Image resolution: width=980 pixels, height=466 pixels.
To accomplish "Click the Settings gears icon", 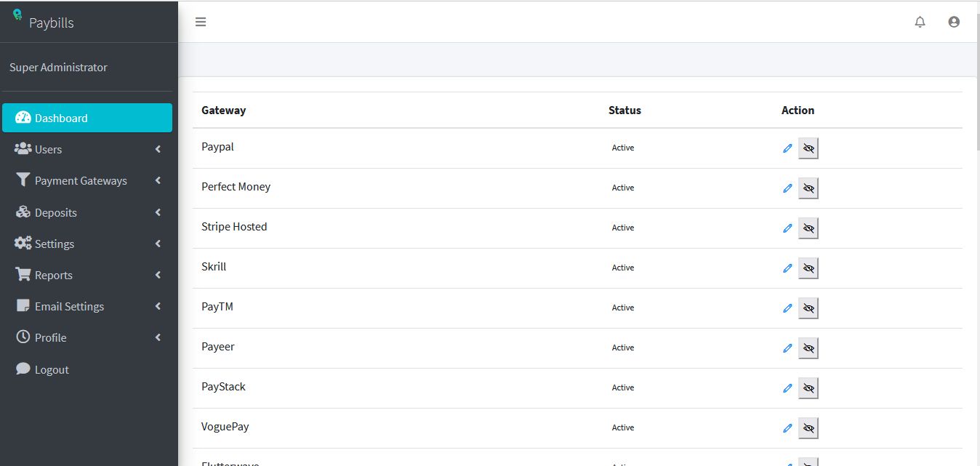I will [x=23, y=244].
